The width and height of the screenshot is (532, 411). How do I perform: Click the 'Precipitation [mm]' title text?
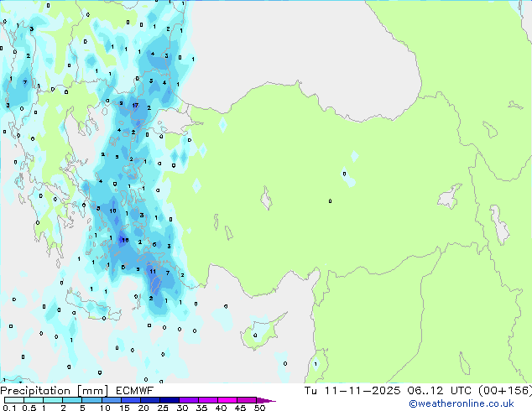coord(54,391)
